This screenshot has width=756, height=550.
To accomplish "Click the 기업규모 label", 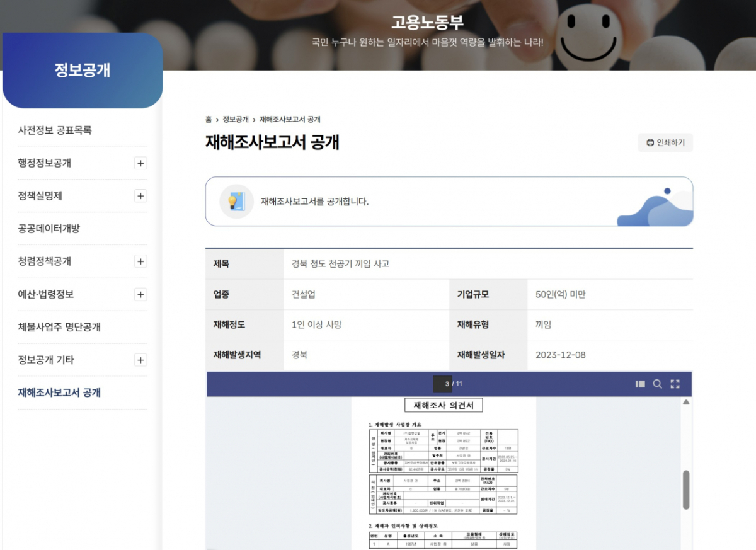I will 473,294.
